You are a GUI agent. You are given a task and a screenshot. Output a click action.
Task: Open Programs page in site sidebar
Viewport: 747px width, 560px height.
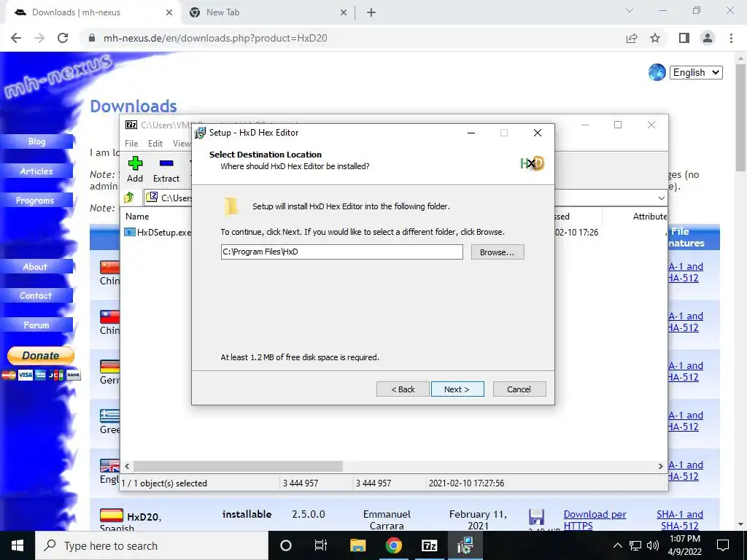(35, 201)
